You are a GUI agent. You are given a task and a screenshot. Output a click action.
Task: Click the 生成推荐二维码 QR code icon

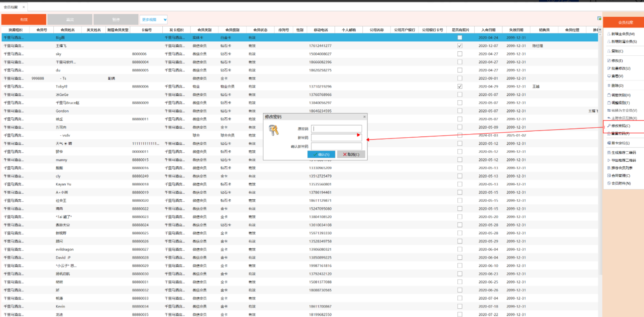pyautogui.click(x=609, y=153)
